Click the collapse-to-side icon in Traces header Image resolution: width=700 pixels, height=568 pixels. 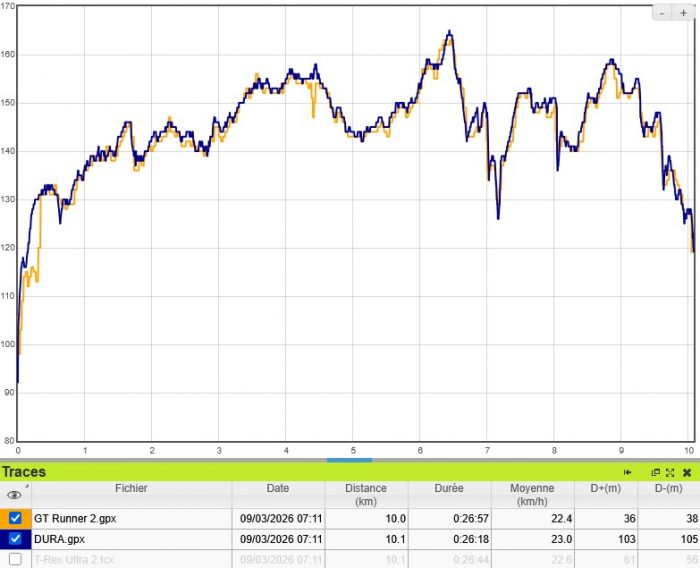pos(627,472)
